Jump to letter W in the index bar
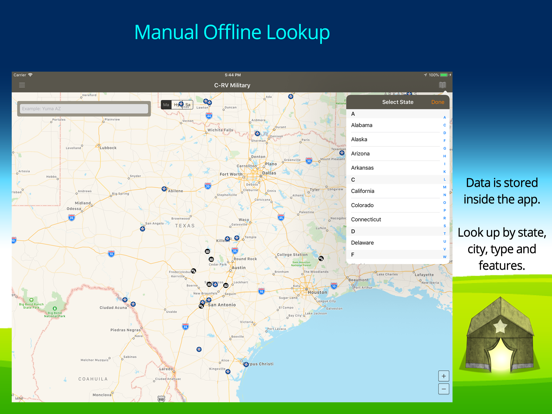552x414 pixels. point(445,257)
